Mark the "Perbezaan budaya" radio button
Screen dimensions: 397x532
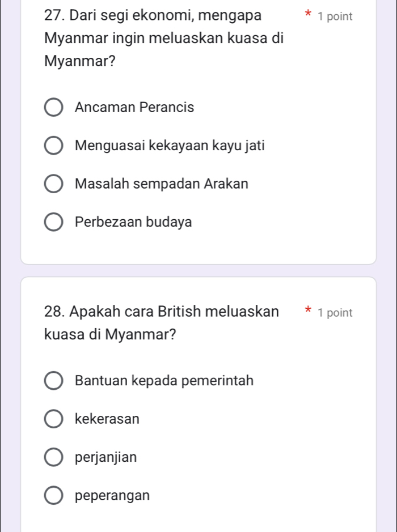tap(54, 222)
